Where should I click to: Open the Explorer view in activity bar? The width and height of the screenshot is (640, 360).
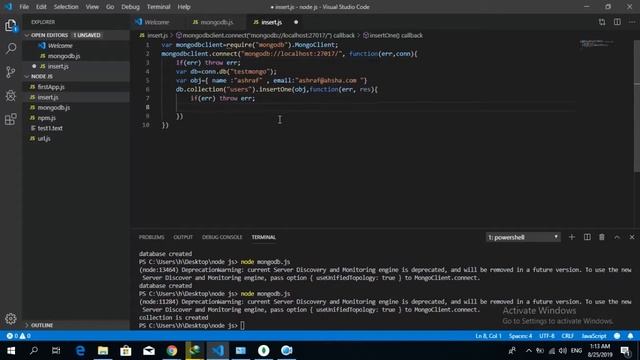coord(11,25)
